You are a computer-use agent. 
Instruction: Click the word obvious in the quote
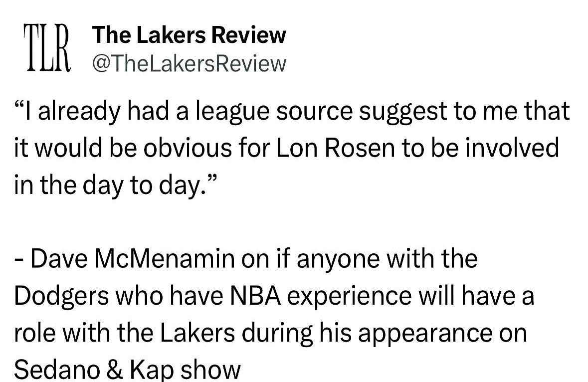point(188,147)
